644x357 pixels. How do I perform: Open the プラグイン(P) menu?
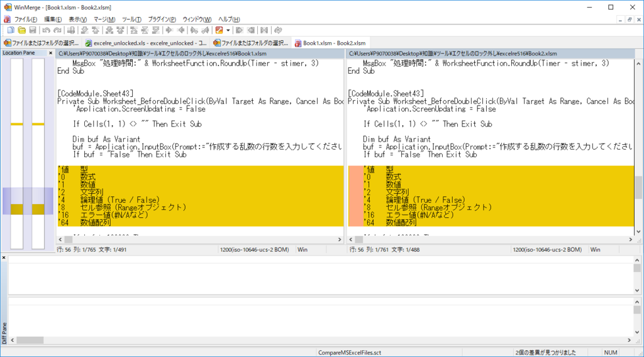pos(162,20)
